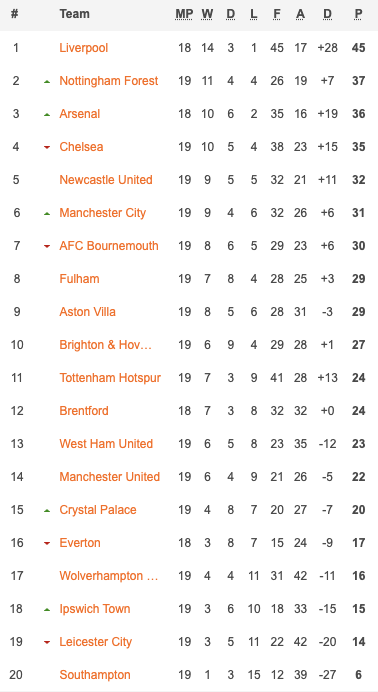Click the red down arrow beside Chelsea

point(47,147)
